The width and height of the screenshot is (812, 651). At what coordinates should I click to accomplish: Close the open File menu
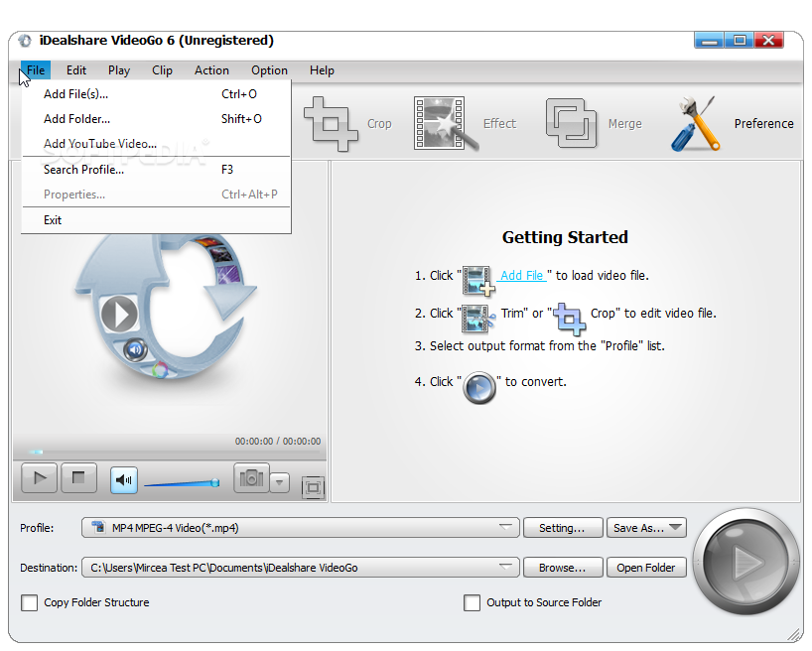(35, 70)
